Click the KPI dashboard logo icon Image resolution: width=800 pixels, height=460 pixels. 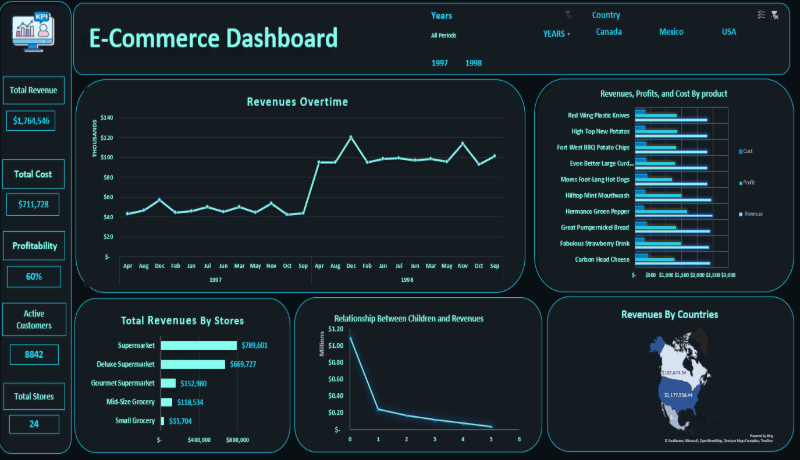pos(33,32)
